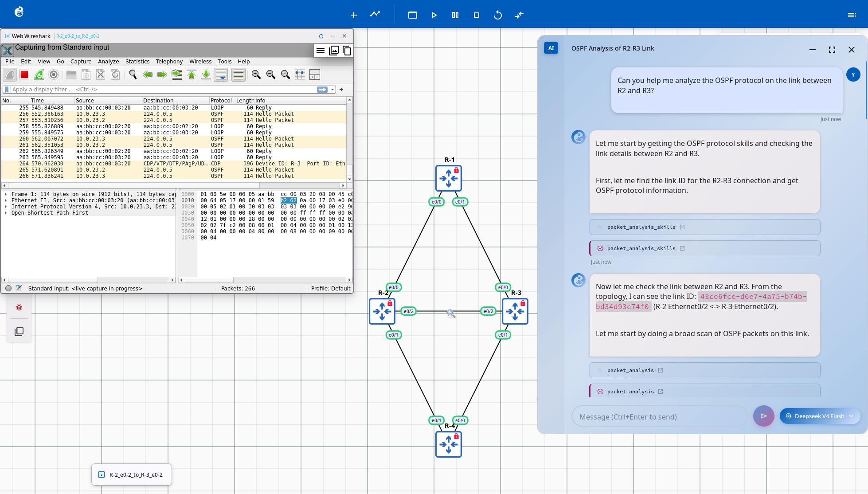
Task: Start all nodes with the play icon
Action: click(434, 15)
